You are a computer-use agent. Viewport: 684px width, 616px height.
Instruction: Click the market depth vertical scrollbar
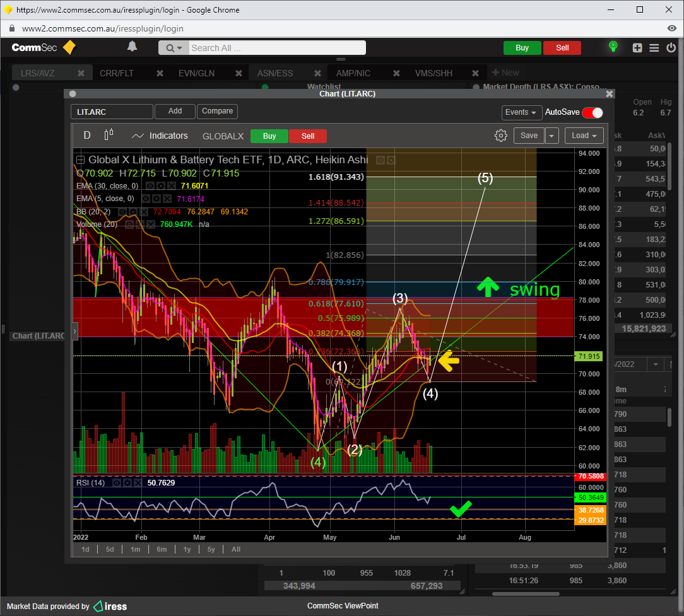pyautogui.click(x=669, y=166)
